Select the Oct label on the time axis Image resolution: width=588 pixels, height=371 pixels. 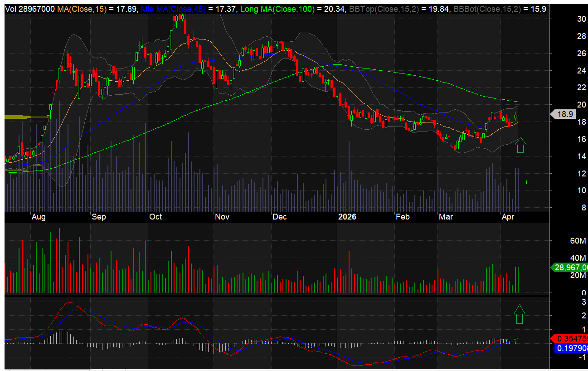click(156, 217)
